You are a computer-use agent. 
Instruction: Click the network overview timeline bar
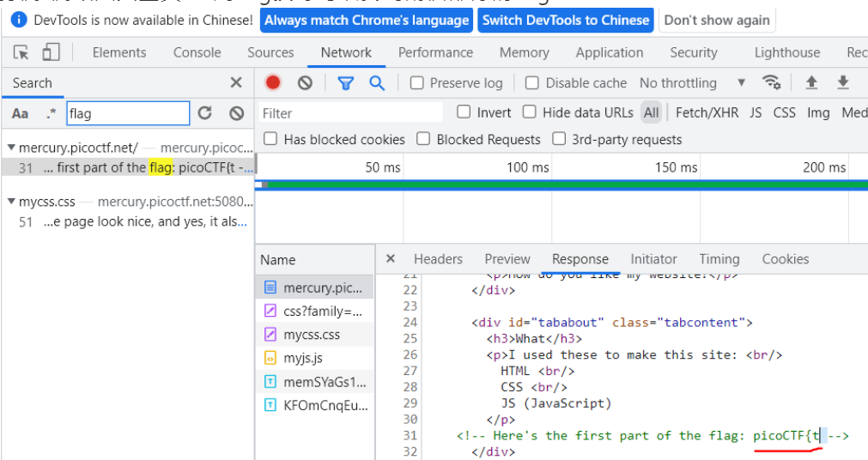click(x=561, y=185)
